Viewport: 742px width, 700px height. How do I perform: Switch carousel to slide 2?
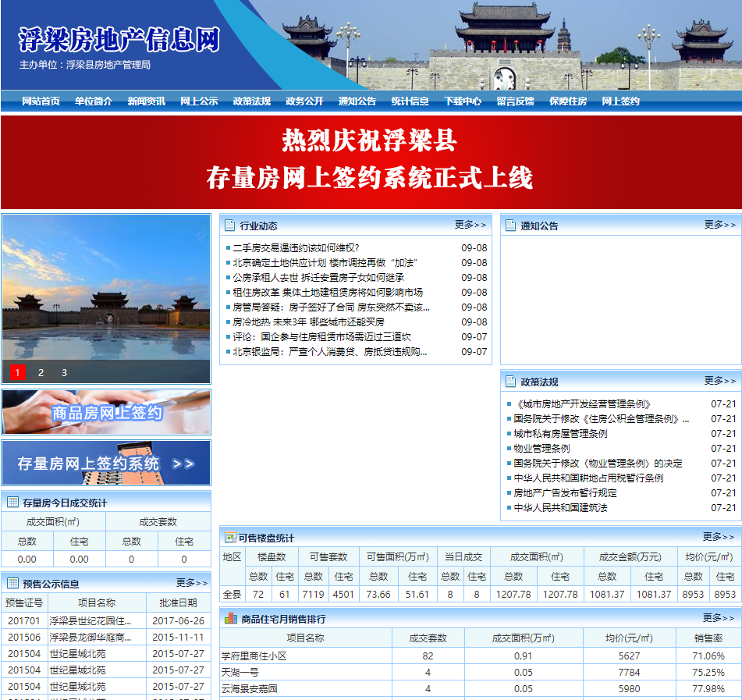coord(41,373)
